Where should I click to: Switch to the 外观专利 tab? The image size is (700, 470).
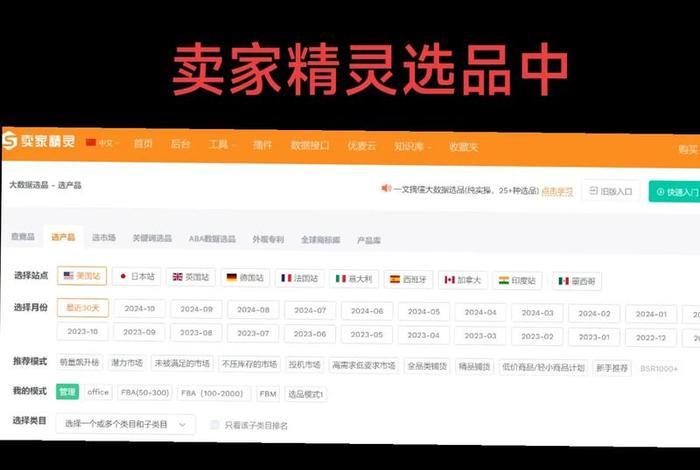(268, 239)
